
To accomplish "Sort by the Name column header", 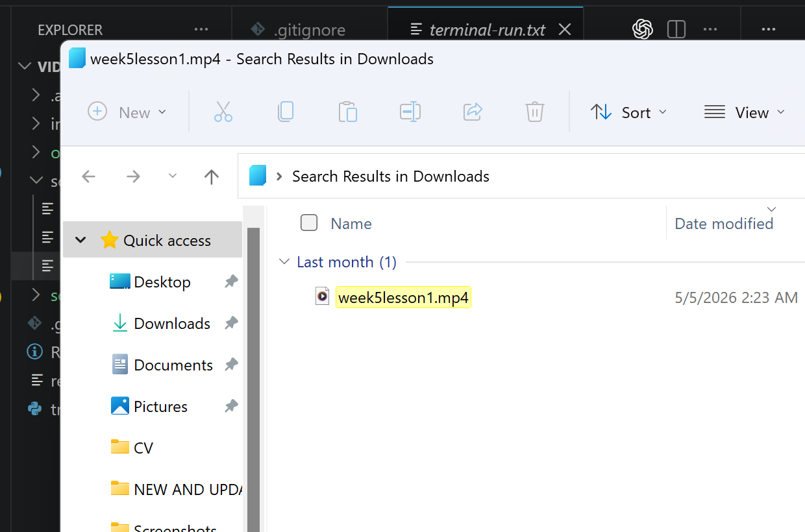I will [x=351, y=224].
